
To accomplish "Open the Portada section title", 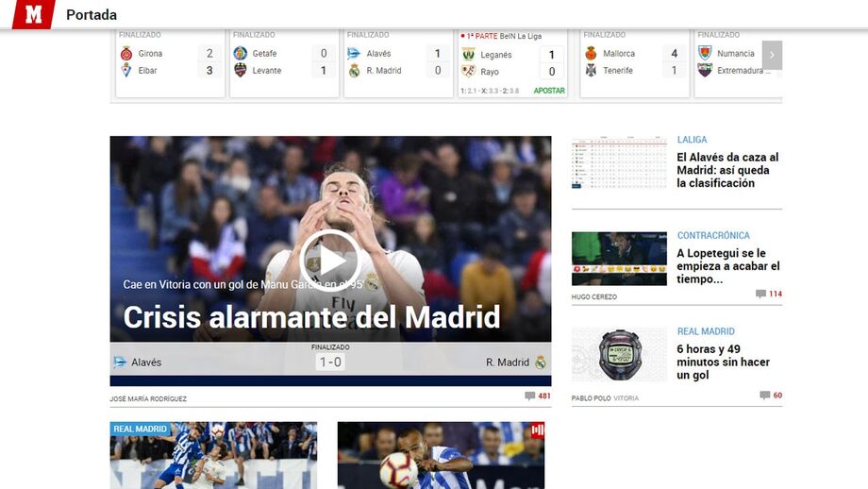I will [x=92, y=15].
